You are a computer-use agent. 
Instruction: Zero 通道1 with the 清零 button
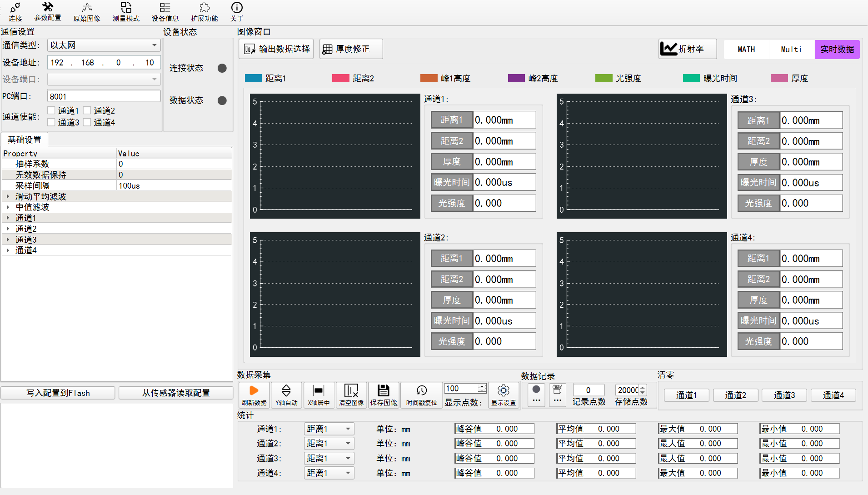coord(687,395)
